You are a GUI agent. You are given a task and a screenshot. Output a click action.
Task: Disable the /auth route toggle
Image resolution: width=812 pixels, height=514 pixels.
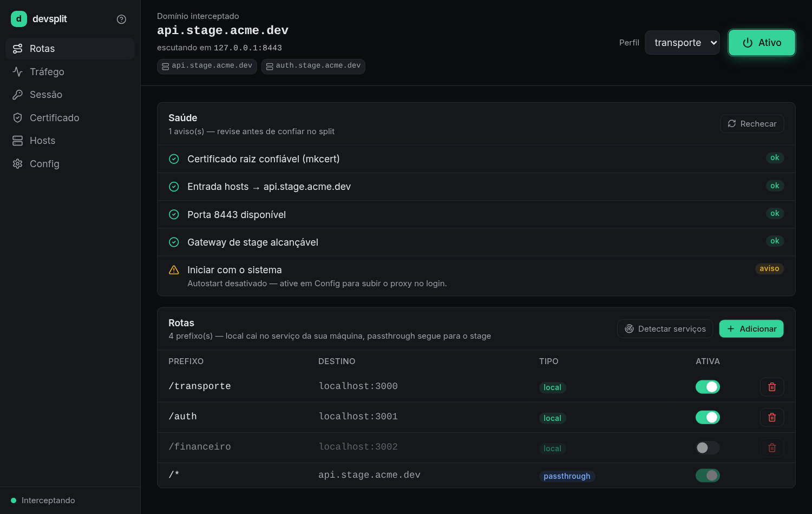click(708, 417)
